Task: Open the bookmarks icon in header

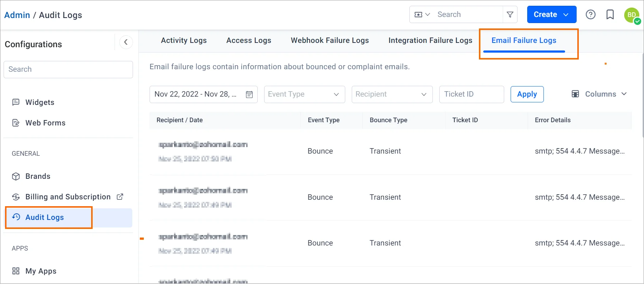Action: (x=610, y=14)
